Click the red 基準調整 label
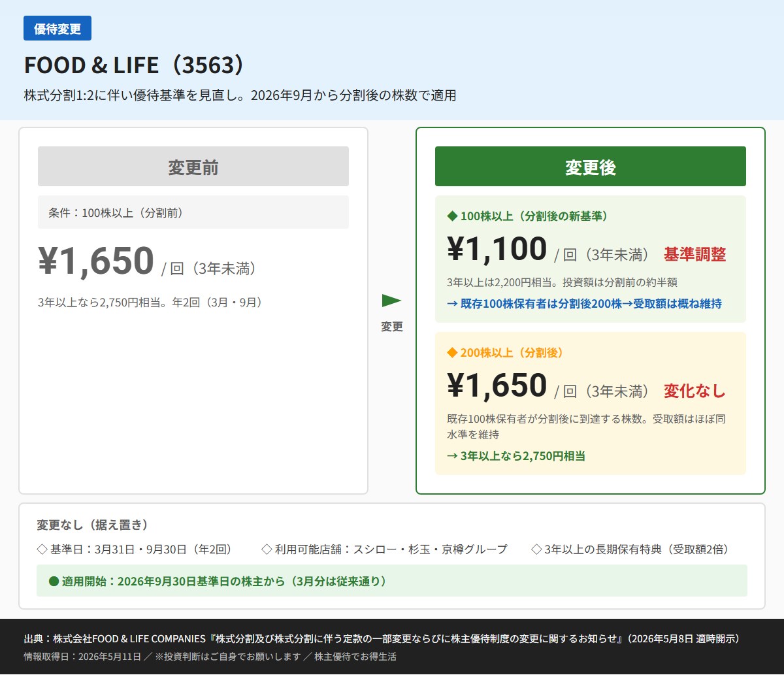Image resolution: width=784 pixels, height=690 pixels. (695, 254)
